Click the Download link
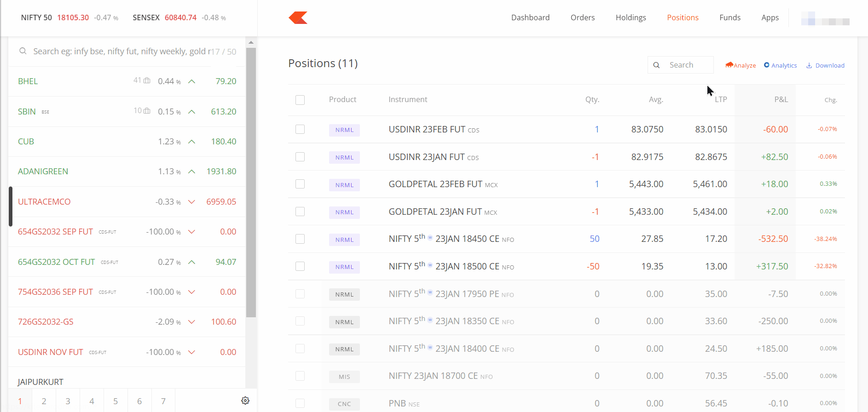Image resolution: width=868 pixels, height=412 pixels. (825, 65)
